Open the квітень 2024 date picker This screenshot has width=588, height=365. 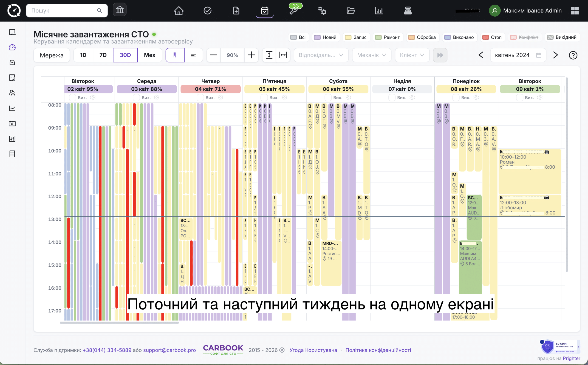pos(518,55)
